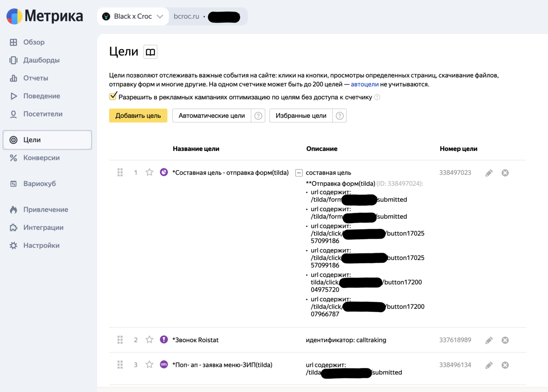
Task: Edit the Поп-ап заявка меню-ЗИП goal
Action: tap(489, 365)
